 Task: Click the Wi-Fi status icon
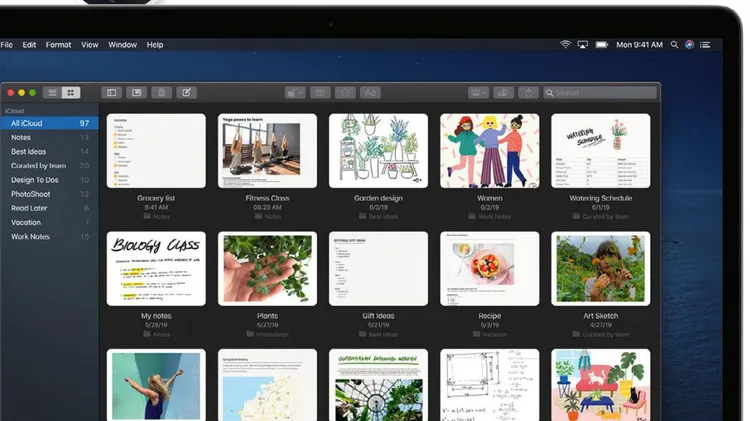565,44
